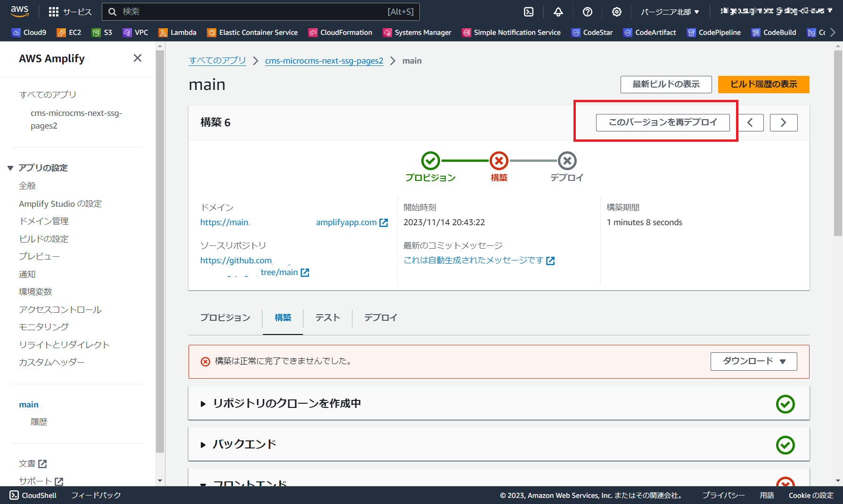Open the latest commit message link
The image size is (843, 504).
479,260
